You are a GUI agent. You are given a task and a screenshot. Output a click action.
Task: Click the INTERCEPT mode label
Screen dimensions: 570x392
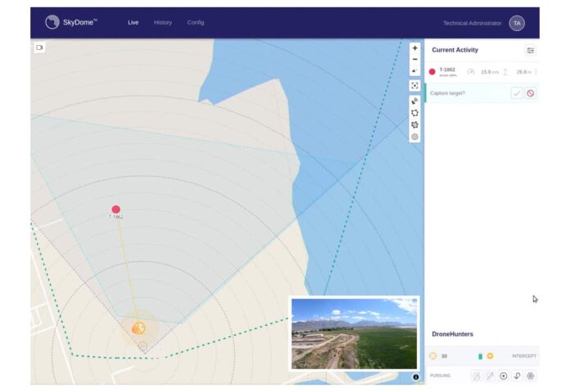pyautogui.click(x=524, y=356)
